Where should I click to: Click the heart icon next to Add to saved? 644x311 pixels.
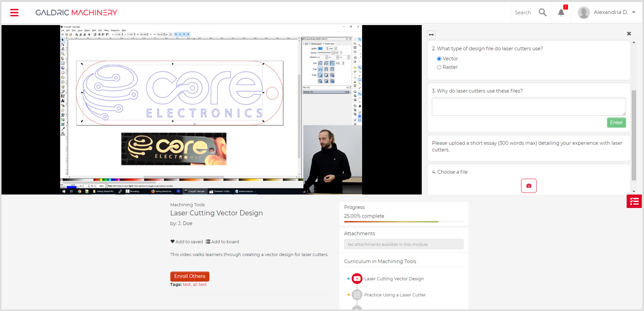click(173, 241)
